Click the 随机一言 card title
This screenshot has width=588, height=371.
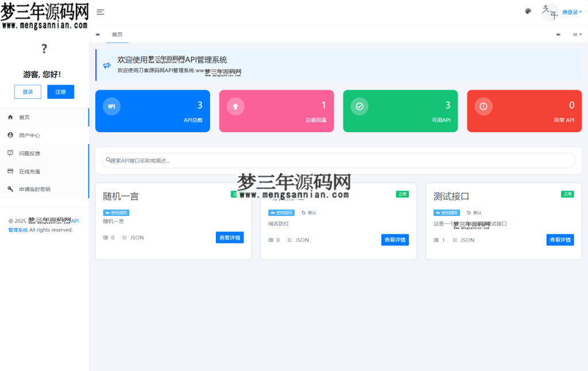coord(121,196)
